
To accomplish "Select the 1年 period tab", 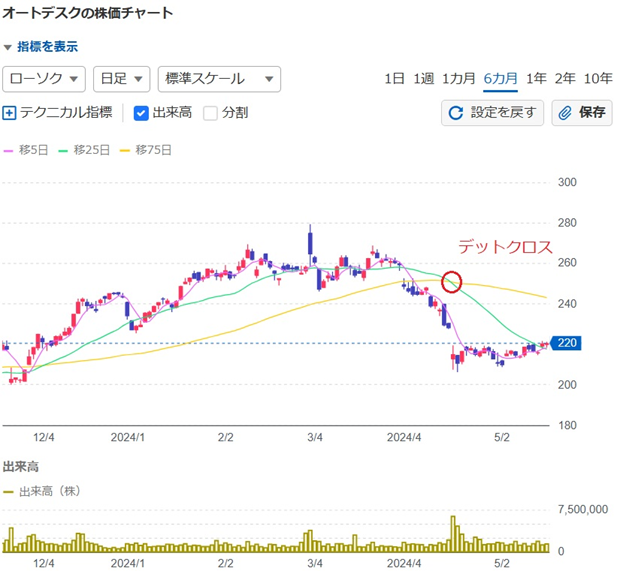I will coord(536,79).
